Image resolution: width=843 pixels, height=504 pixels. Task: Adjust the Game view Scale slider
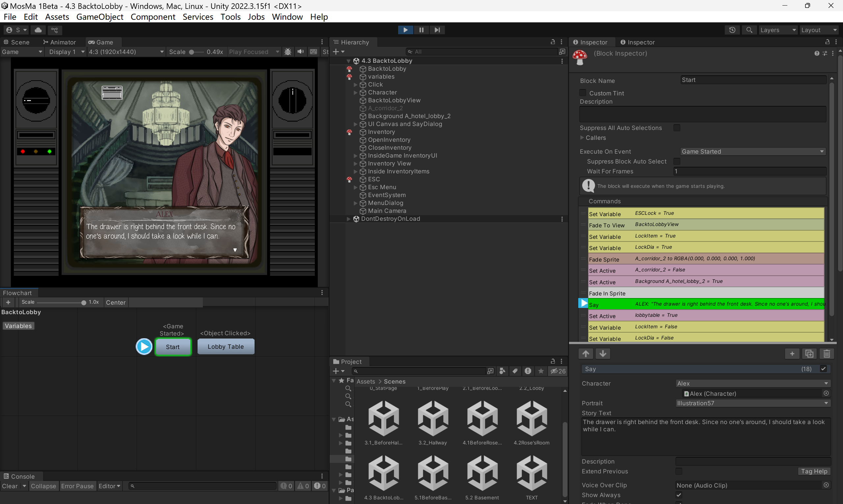pos(196,52)
